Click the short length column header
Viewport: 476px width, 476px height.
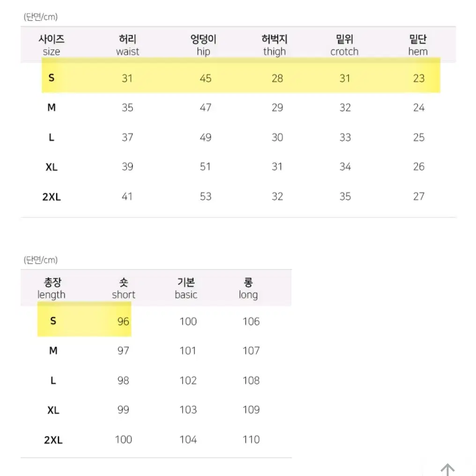[x=124, y=289]
